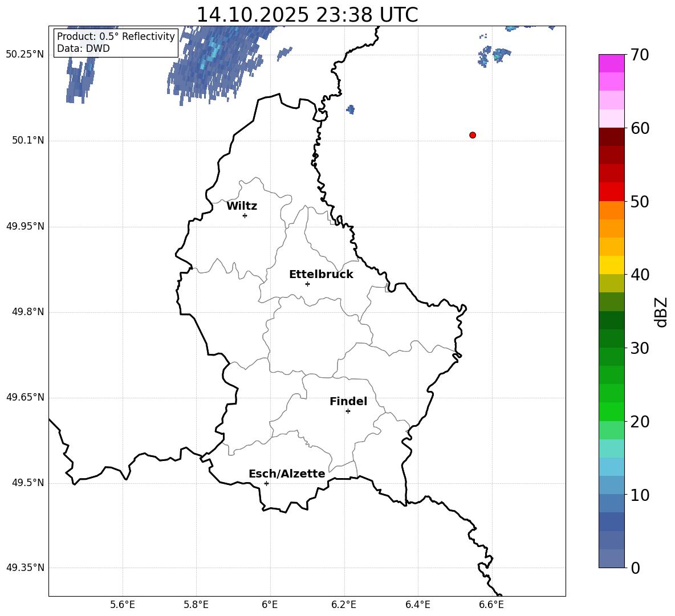Click the 49.65°N latitude label
Image resolution: width=675 pixels, height=616 pixels.
click(25, 397)
